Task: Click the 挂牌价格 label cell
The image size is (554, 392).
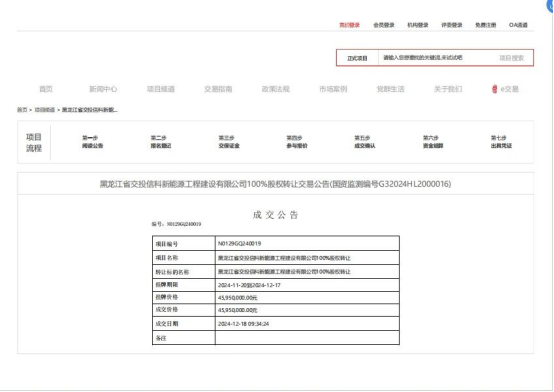Action: click(x=184, y=298)
